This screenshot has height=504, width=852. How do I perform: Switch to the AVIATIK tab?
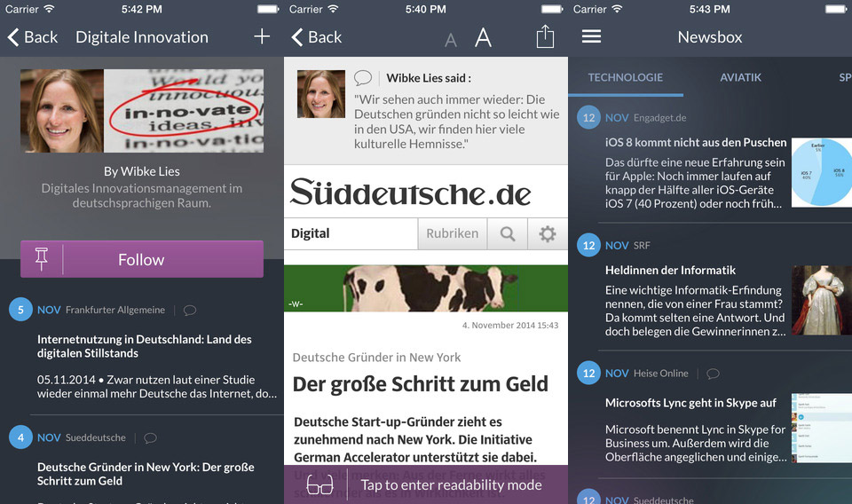click(740, 78)
